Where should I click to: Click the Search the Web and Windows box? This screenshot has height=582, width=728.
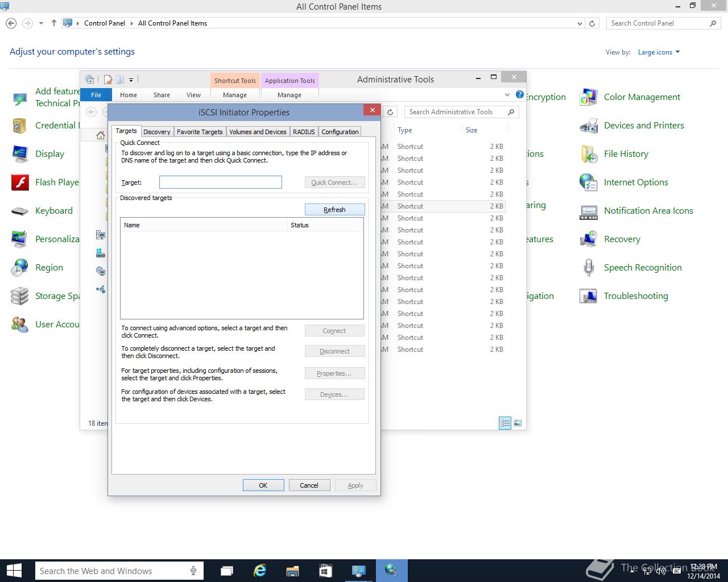[119, 571]
